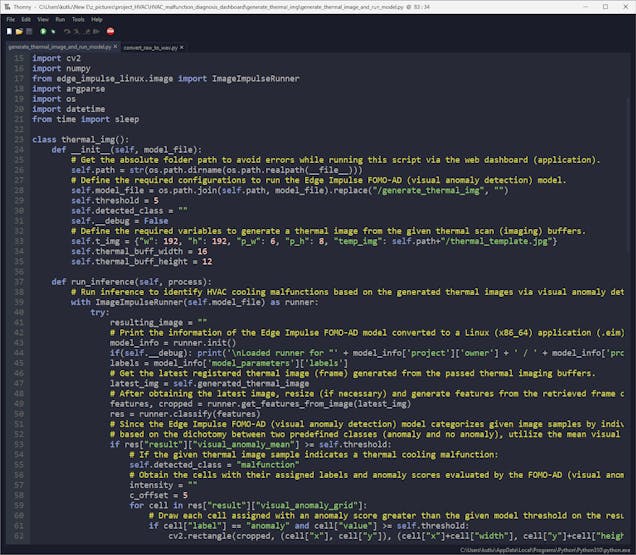The height and width of the screenshot is (555, 636).
Task: Click inside the line 22 class thermal_img code
Action: (80, 139)
